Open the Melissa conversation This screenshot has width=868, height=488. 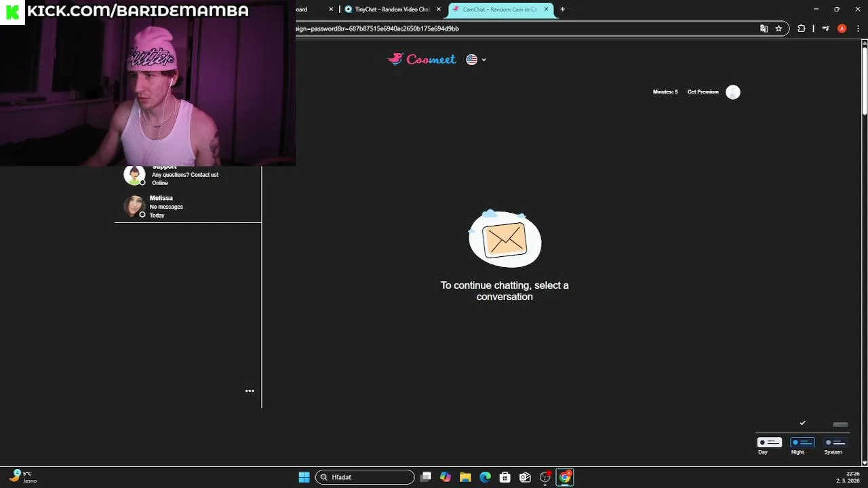coord(188,206)
